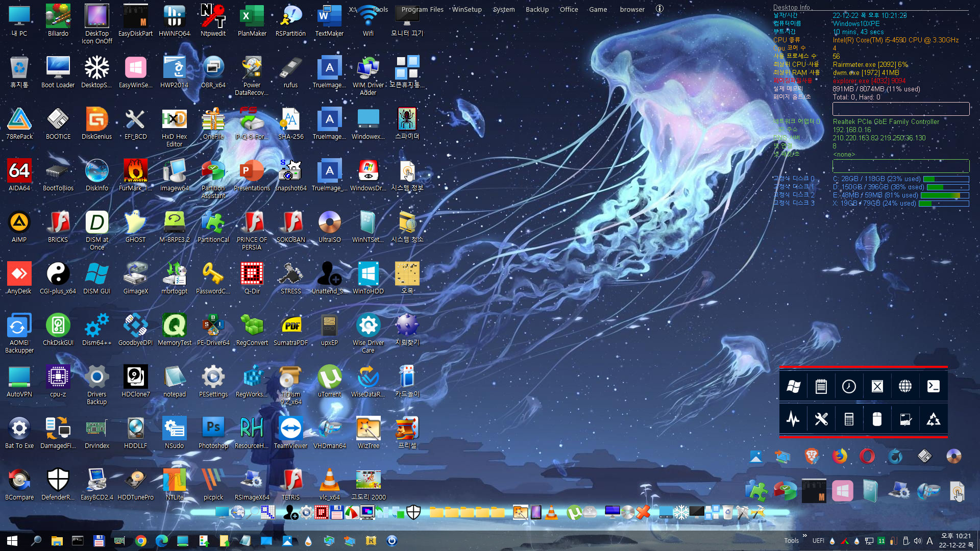Click the Windows Start button
The image size is (980, 551).
pyautogui.click(x=12, y=541)
